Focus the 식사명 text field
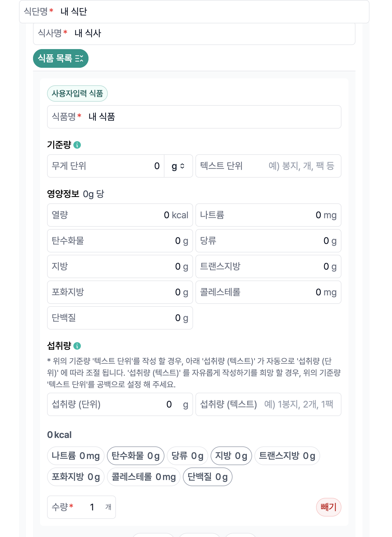This screenshot has width=392, height=537. point(204,33)
